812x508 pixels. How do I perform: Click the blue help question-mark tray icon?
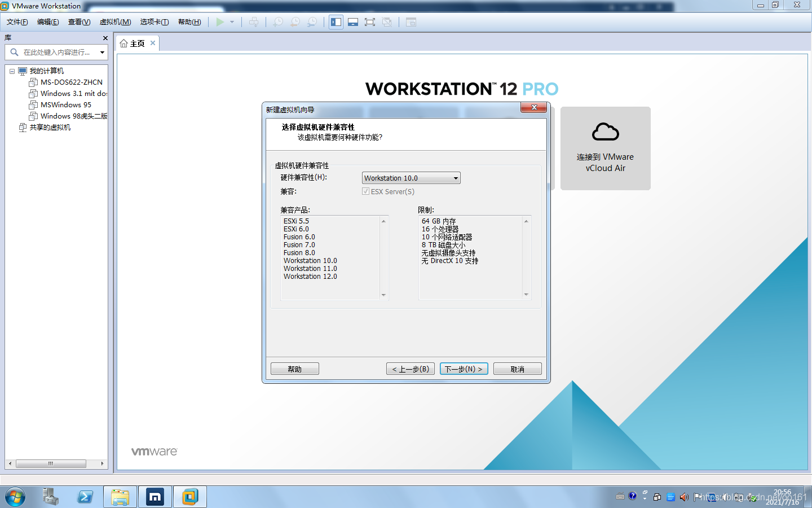tap(633, 496)
